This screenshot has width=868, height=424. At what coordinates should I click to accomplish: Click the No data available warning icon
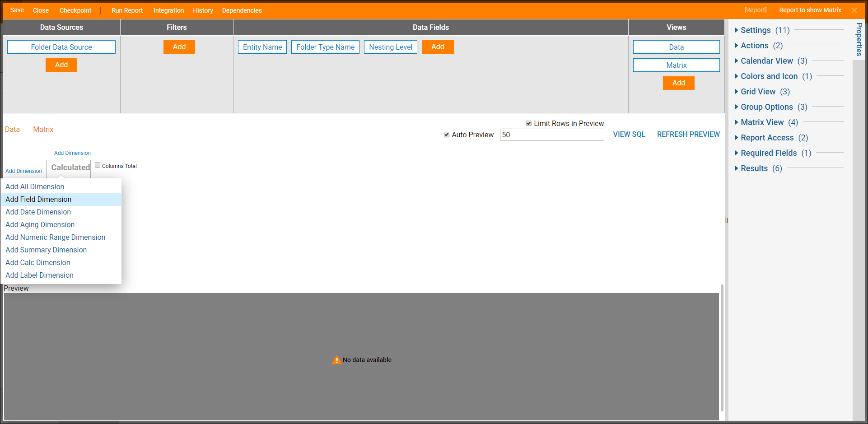(336, 360)
